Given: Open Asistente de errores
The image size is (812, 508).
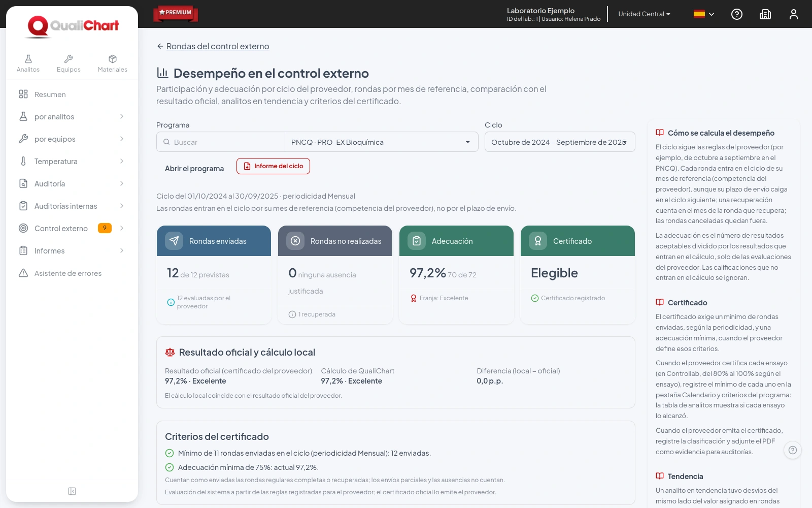Looking at the screenshot, I should [72, 273].
